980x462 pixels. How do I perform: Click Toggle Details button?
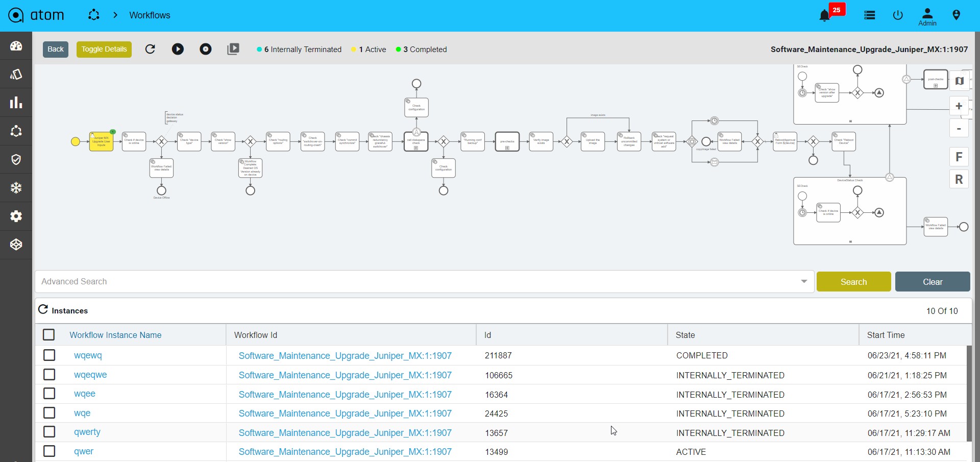104,49
